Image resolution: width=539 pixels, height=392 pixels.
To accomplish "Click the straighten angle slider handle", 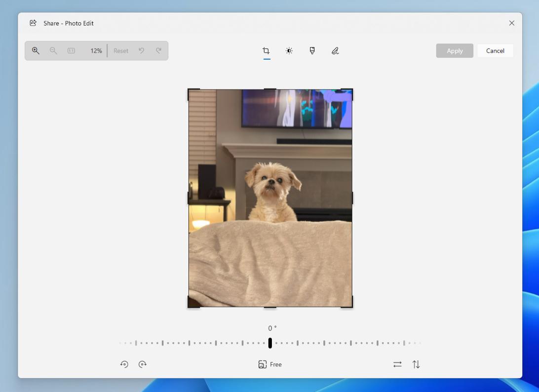I will (270, 343).
